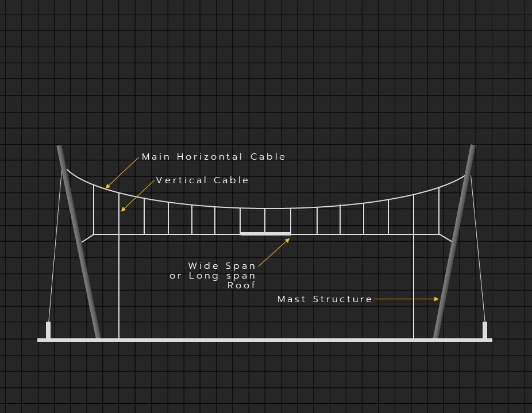532x413 pixels.
Task: Click the 'Vertical Cable' label
Action: (x=202, y=180)
